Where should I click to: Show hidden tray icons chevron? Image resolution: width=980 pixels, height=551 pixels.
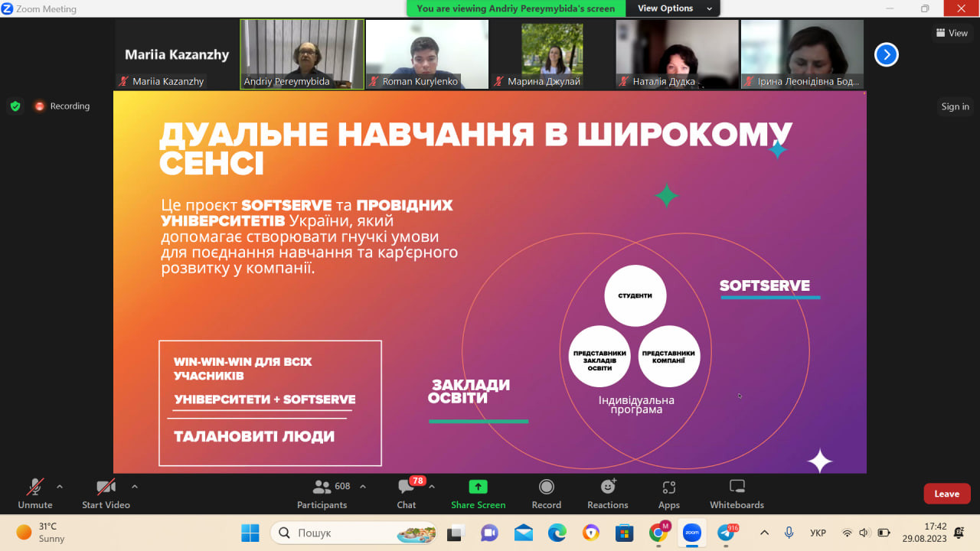764,533
